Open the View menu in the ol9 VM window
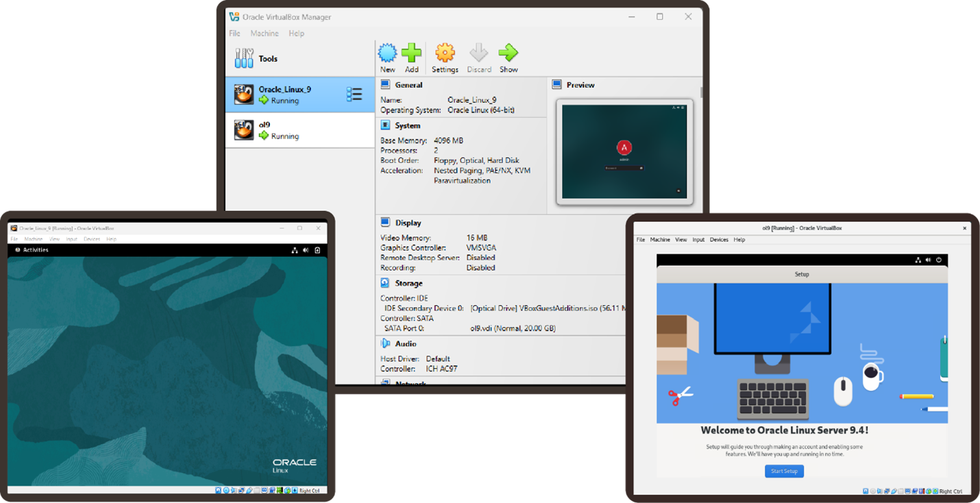Image resolution: width=980 pixels, height=503 pixels. click(x=681, y=240)
